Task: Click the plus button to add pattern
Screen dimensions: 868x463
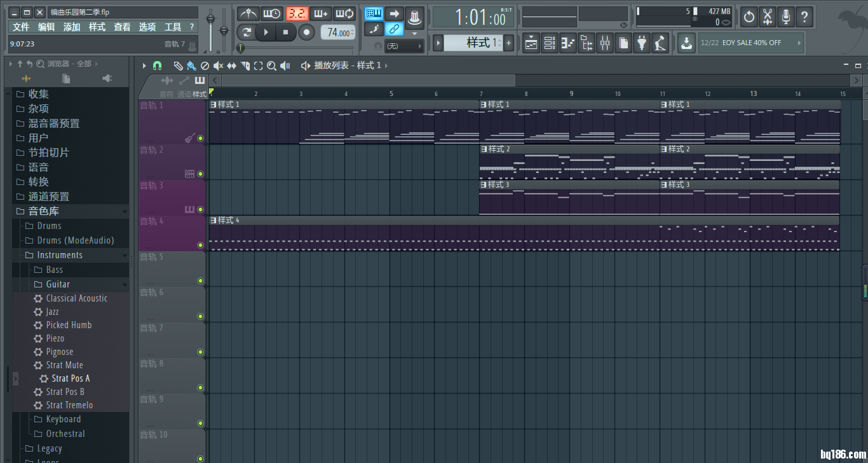Action: [509, 43]
